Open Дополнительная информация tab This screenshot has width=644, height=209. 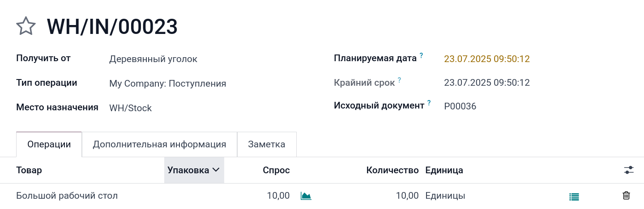(159, 144)
